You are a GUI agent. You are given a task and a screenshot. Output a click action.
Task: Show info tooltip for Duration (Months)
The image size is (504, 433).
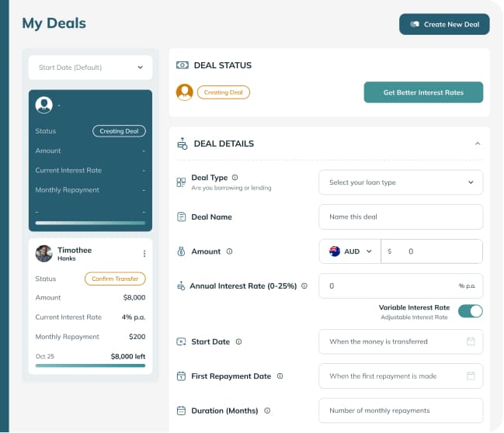[x=267, y=410]
